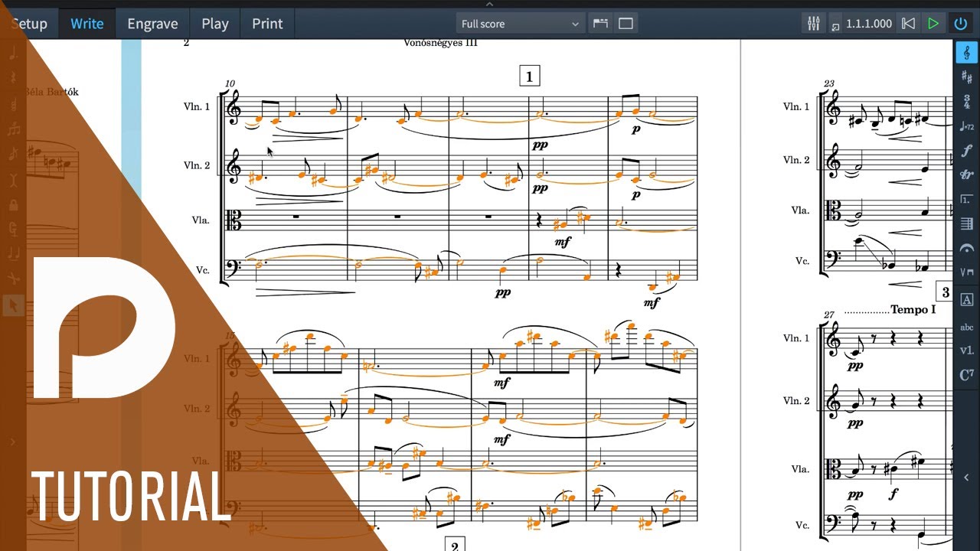Switch to Write mode tab
Viewport: 980px width, 551px height.
87,24
